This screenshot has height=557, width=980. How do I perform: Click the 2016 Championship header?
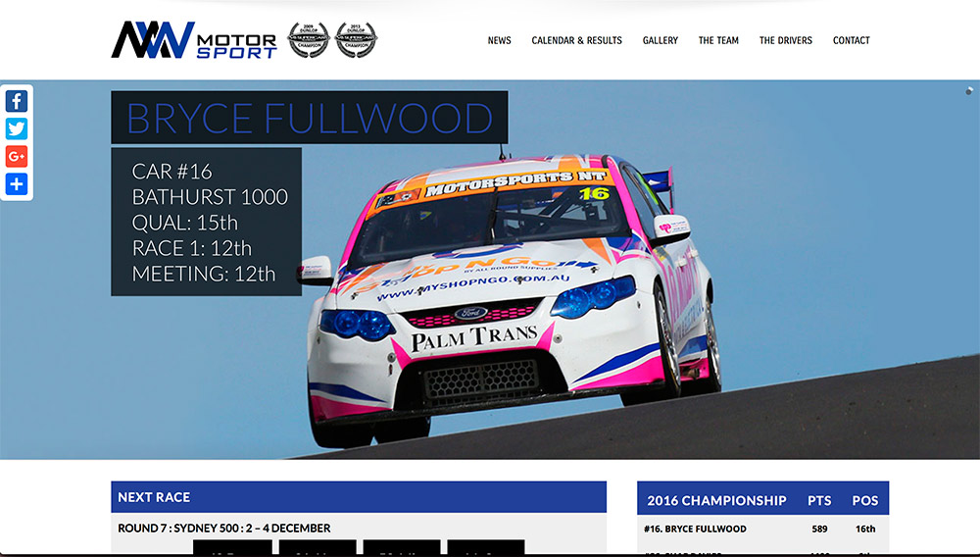click(x=716, y=500)
